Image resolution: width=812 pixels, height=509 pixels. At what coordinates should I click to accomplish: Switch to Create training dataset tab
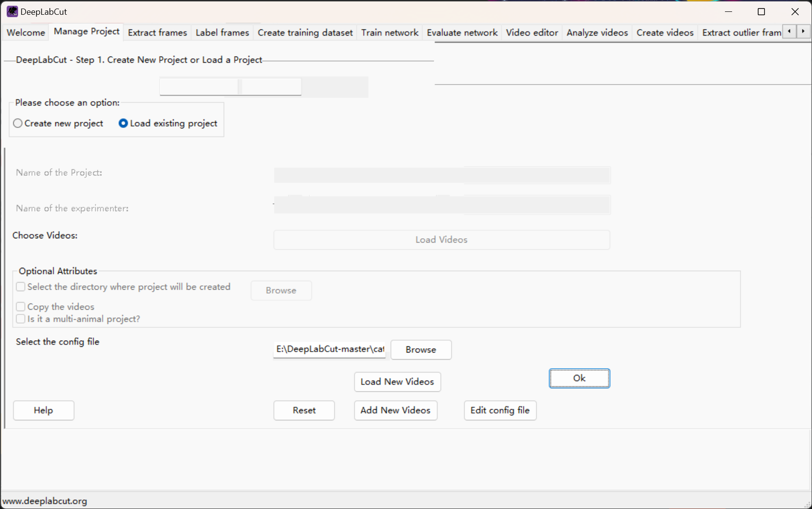305,32
